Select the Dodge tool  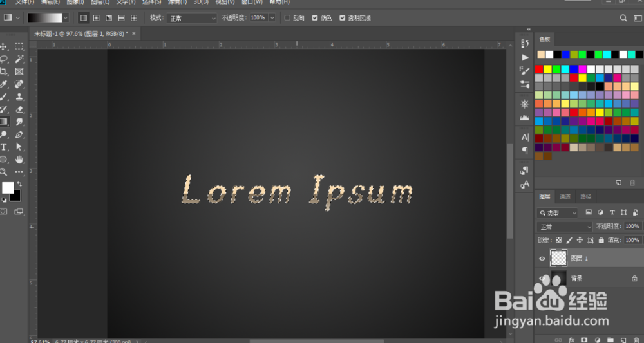click(x=4, y=134)
